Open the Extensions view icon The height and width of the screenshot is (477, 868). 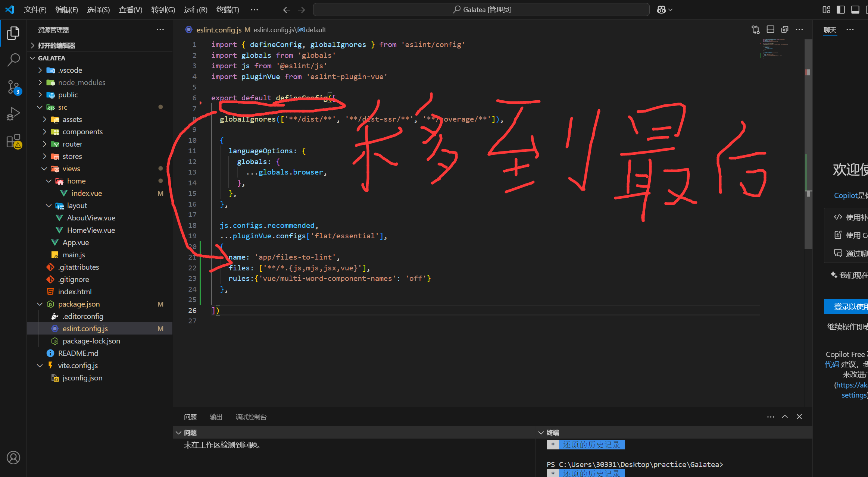click(13, 141)
